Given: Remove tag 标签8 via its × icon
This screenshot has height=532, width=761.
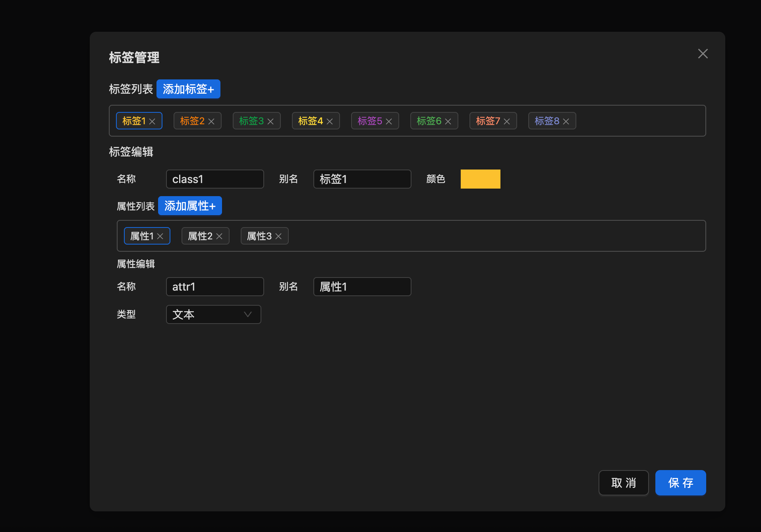Looking at the screenshot, I should coord(566,121).
